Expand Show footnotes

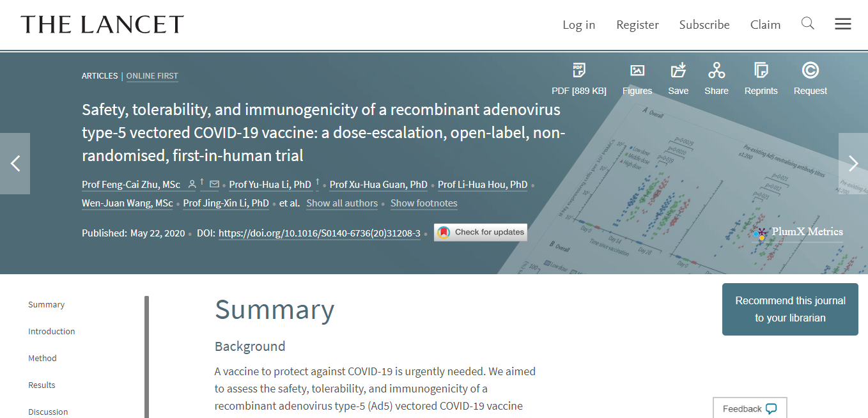click(424, 203)
